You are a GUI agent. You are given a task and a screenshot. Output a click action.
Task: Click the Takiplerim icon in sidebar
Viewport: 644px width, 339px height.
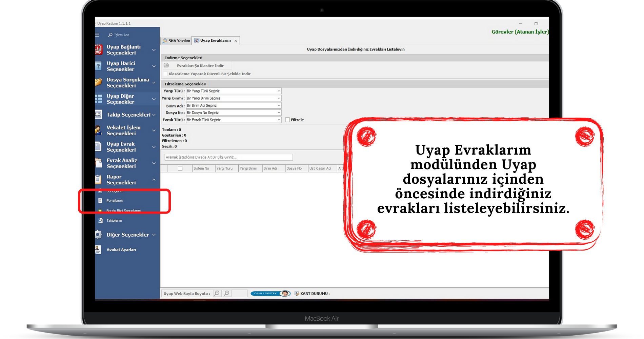click(x=100, y=220)
